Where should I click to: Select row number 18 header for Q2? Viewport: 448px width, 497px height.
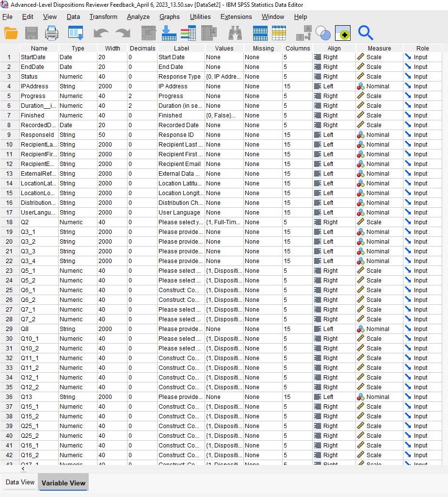(x=10, y=222)
